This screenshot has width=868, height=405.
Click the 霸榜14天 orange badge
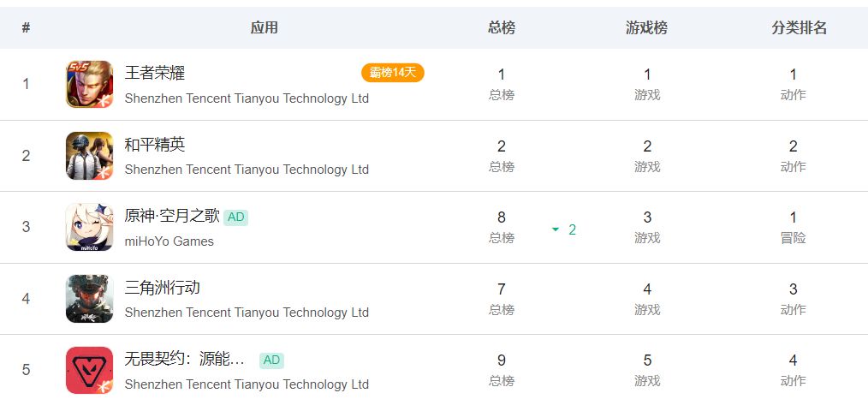click(x=393, y=73)
